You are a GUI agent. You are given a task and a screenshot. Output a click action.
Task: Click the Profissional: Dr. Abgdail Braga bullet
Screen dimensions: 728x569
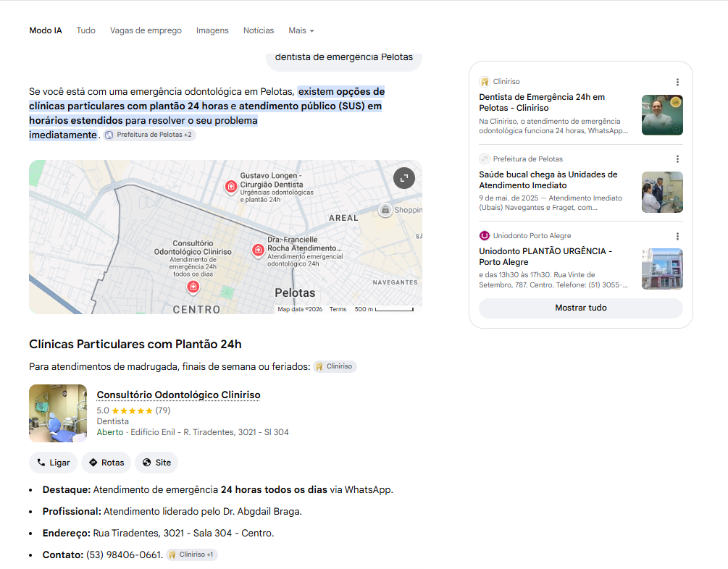pyautogui.click(x=172, y=512)
